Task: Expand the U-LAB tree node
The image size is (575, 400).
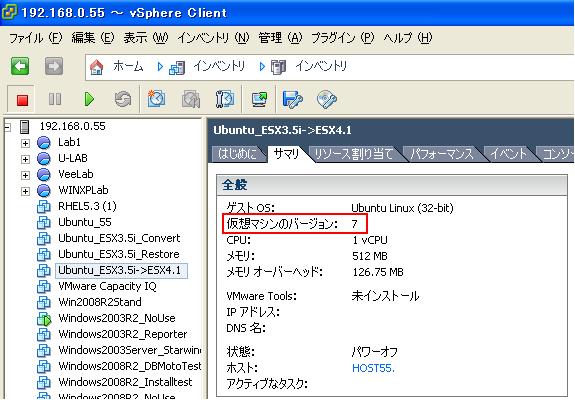Action: click(x=25, y=159)
